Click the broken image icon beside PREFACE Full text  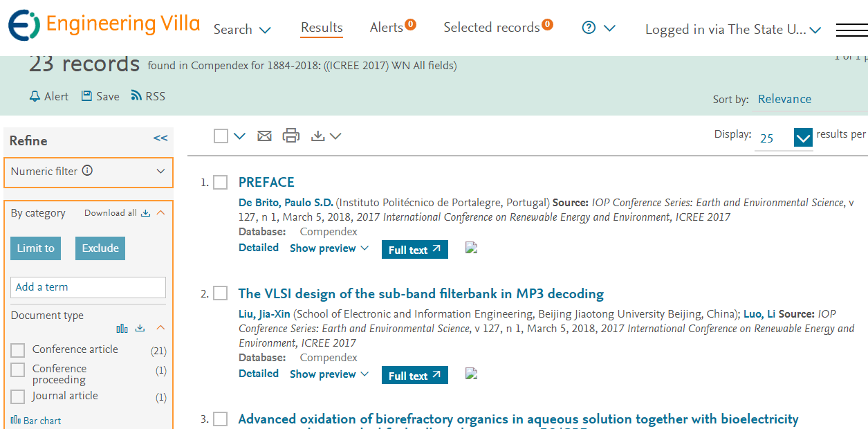pyautogui.click(x=472, y=248)
